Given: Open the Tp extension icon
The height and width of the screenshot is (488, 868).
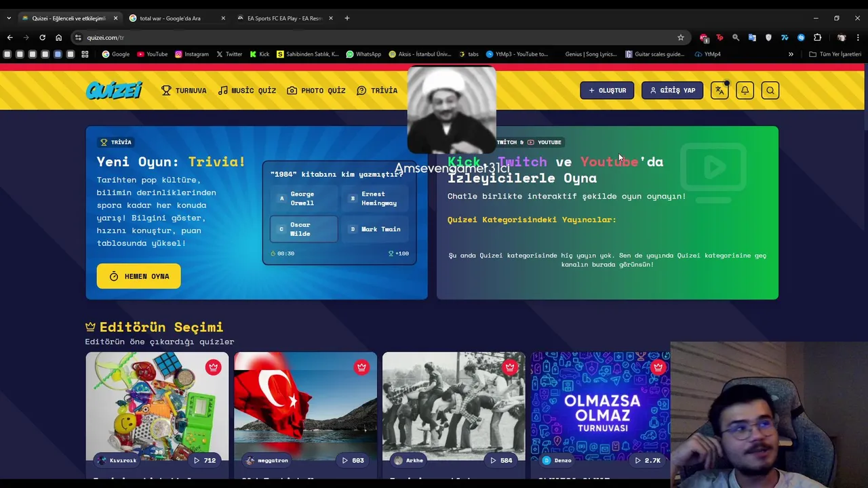Looking at the screenshot, I should pos(719,37).
